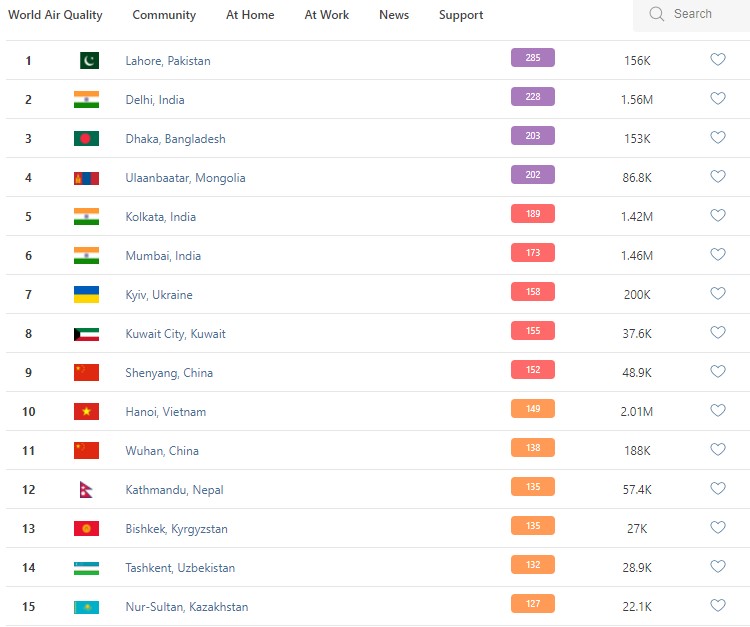Open the Kolkata, India city link
The width and height of the screenshot is (750, 627).
160,217
